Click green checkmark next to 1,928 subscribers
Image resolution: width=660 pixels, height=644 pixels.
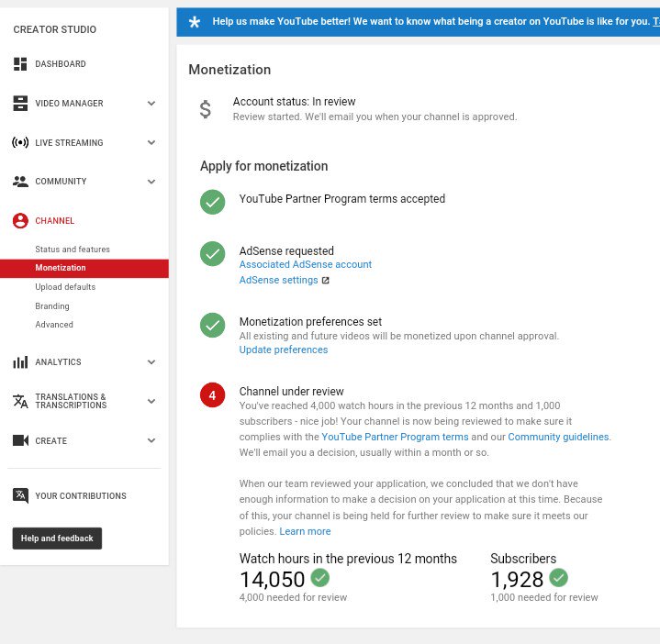558,578
